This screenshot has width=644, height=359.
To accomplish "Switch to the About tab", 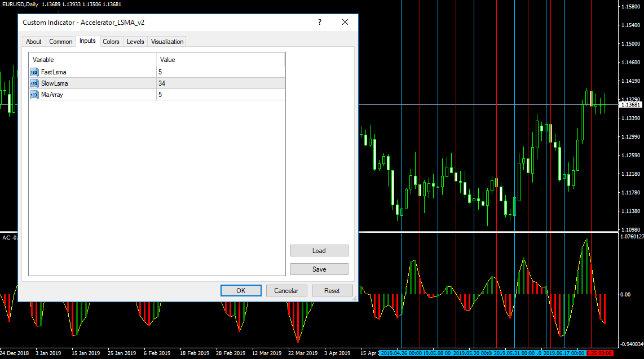I will point(34,42).
